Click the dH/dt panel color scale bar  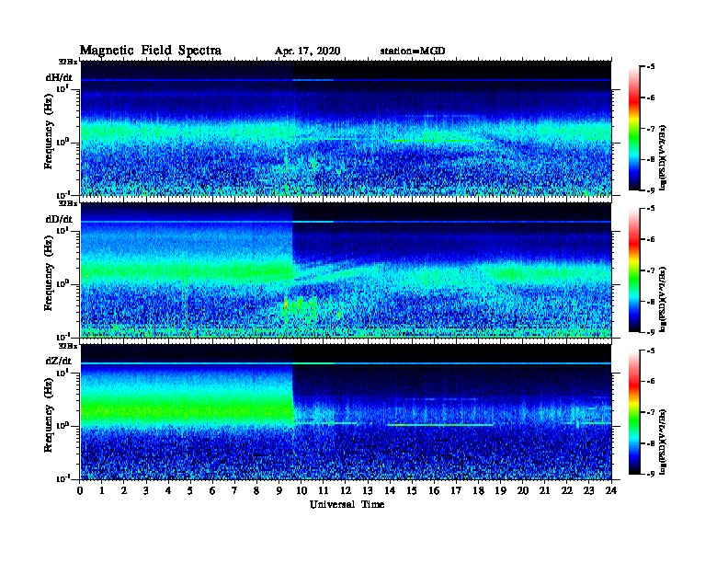(634, 128)
